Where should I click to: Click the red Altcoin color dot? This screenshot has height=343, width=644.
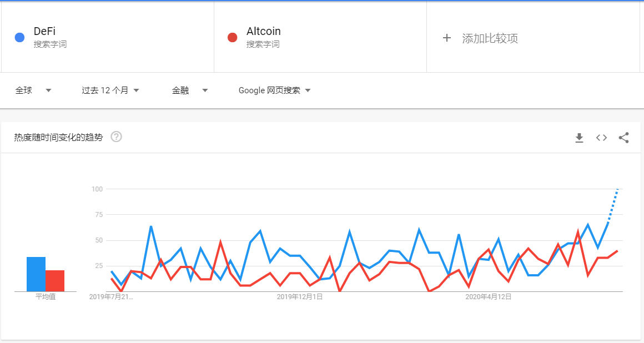coord(233,37)
